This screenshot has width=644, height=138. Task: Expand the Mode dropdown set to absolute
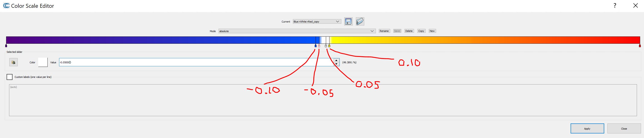[x=297, y=31]
